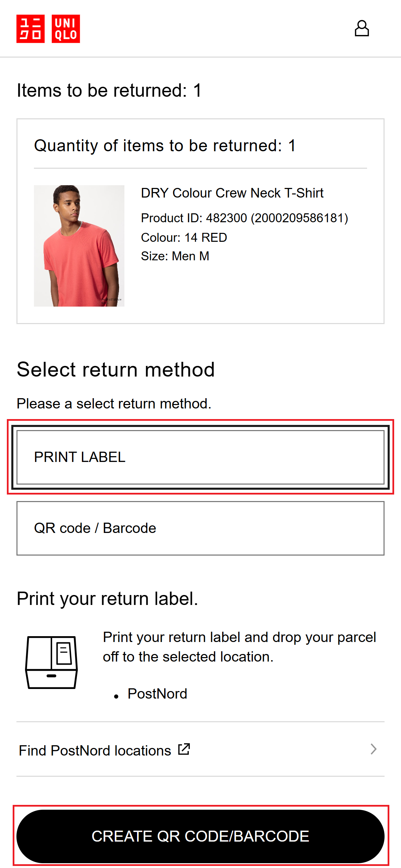The image size is (401, 868).
Task: Open the Find PostNord locations link
Action: click(95, 751)
